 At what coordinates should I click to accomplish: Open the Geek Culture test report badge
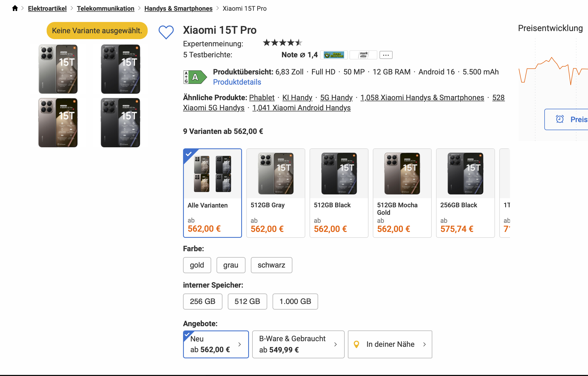point(334,55)
